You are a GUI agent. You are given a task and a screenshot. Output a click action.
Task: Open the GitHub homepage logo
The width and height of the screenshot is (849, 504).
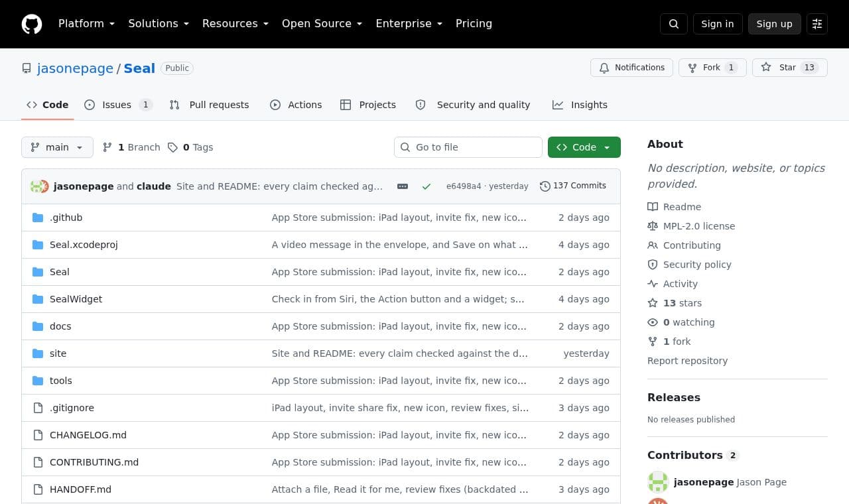tap(32, 24)
